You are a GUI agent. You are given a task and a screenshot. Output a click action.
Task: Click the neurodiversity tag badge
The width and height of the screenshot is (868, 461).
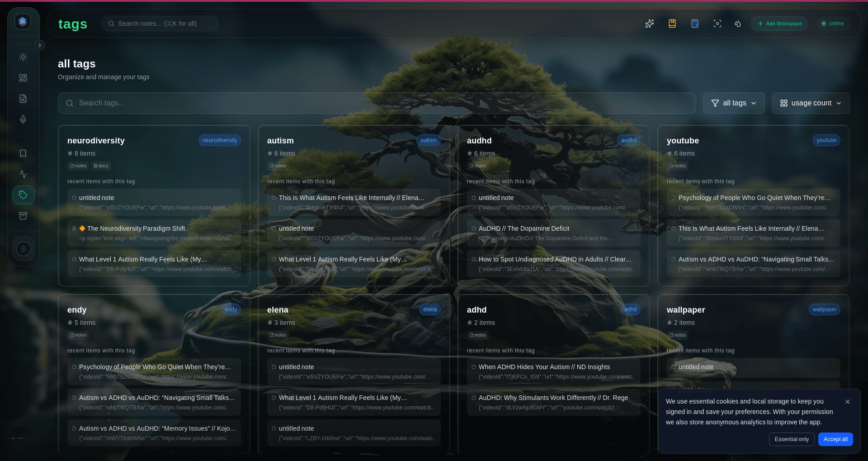click(x=220, y=140)
